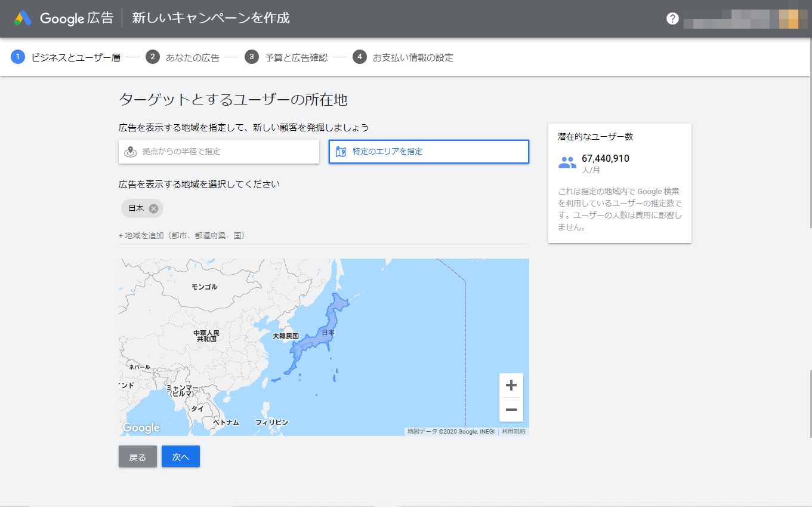812x507 pixels.
Task: Zoom out on the map
Action: (x=511, y=410)
